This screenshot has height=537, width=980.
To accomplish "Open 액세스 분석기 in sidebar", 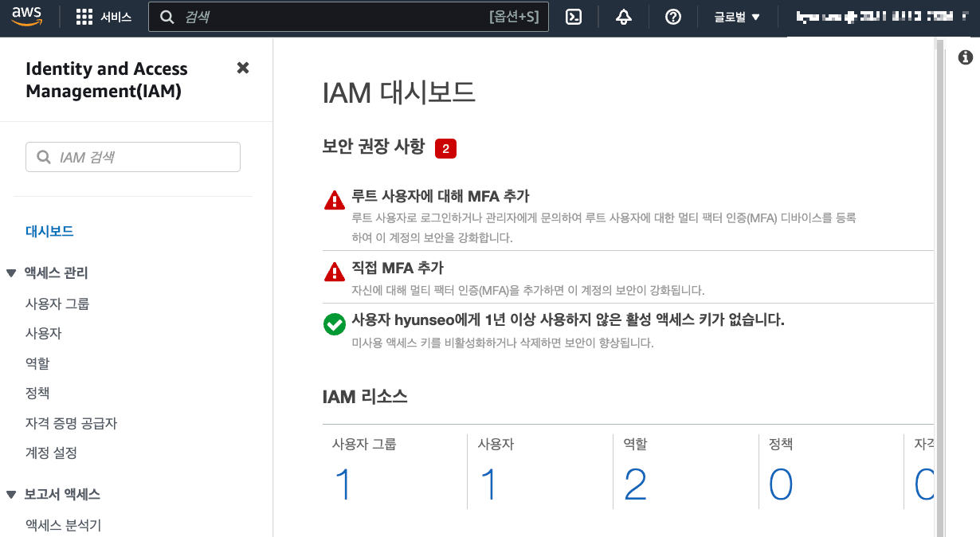I will point(64,525).
